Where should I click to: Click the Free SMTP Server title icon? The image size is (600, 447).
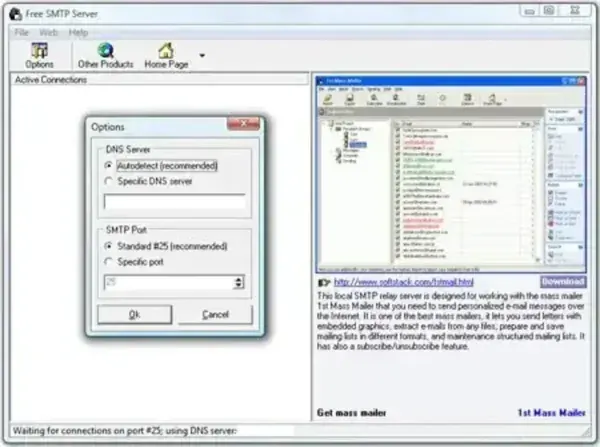click(16, 14)
